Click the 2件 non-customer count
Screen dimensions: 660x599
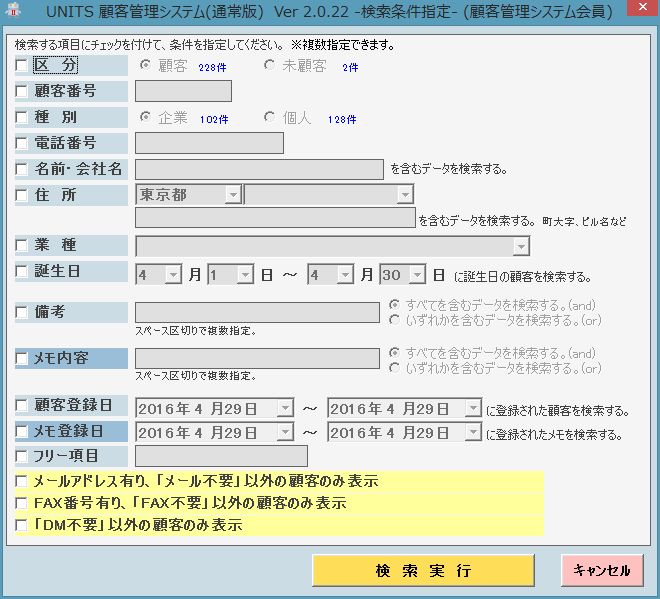350,67
